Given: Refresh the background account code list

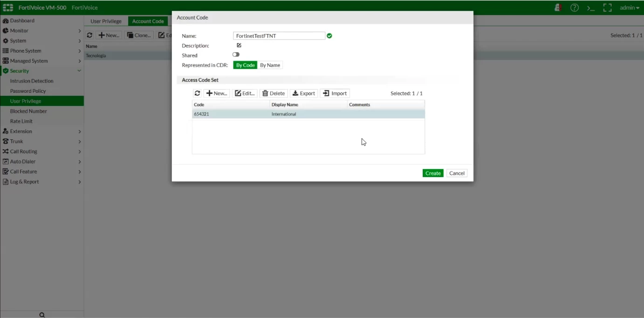Looking at the screenshot, I should (89, 35).
